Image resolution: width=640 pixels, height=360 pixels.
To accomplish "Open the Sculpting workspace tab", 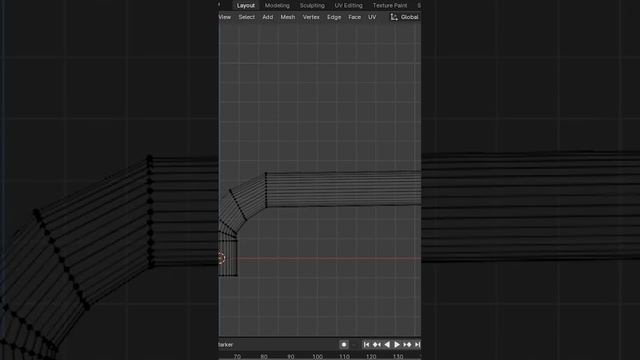I will (x=312, y=5).
